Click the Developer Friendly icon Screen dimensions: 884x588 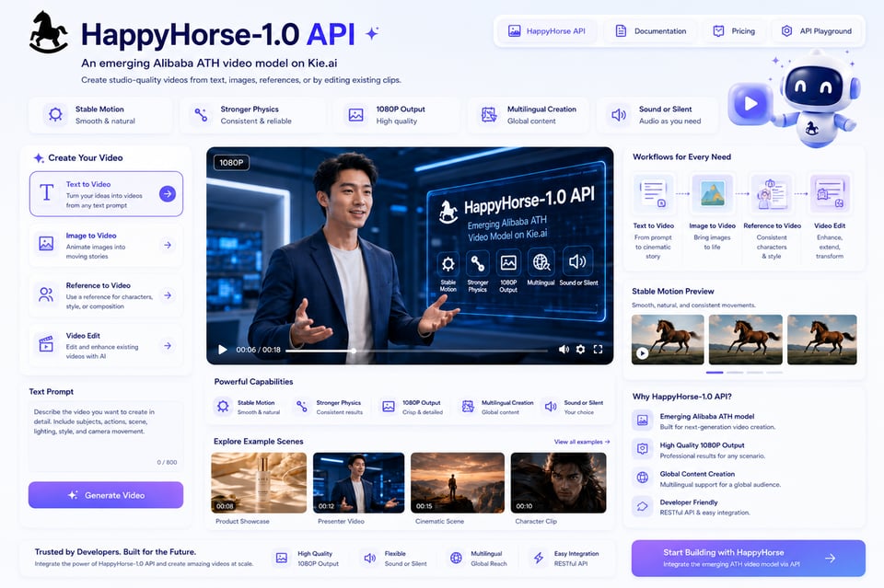tap(642, 506)
